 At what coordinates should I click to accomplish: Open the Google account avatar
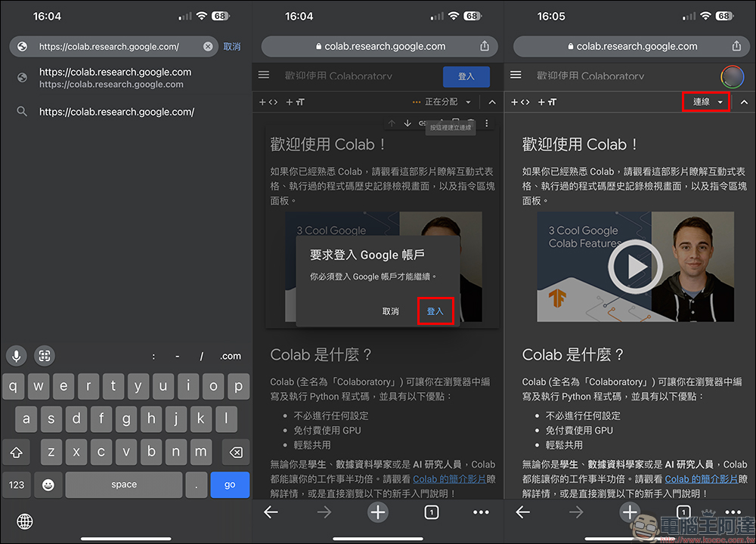click(733, 76)
